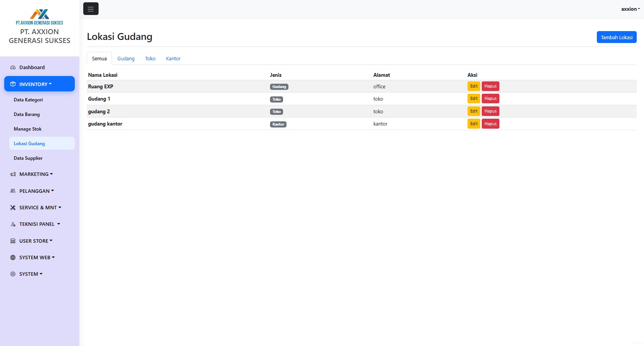Expand the SERVICE & MNT menu
This screenshot has height=346, width=644.
40,207
